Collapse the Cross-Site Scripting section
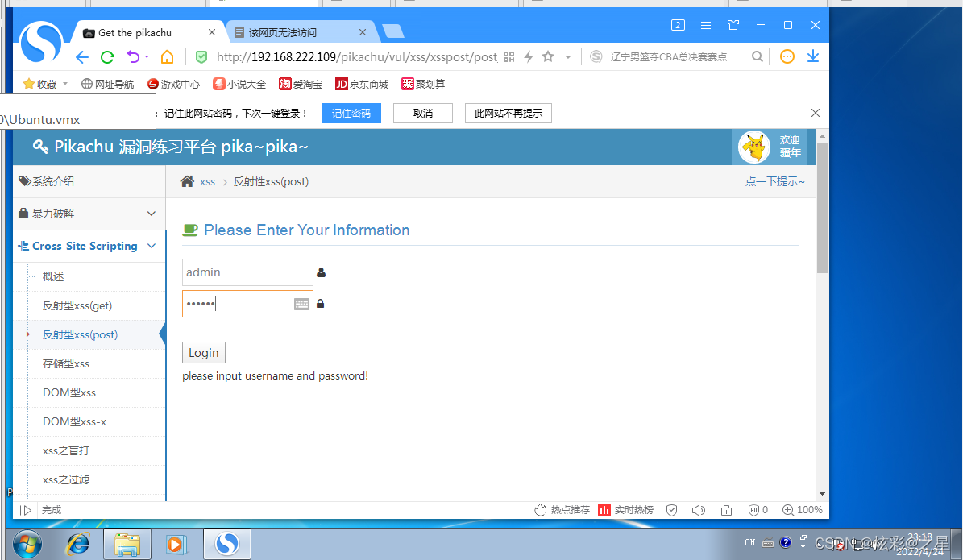Image resolution: width=963 pixels, height=560 pixels. (x=89, y=246)
